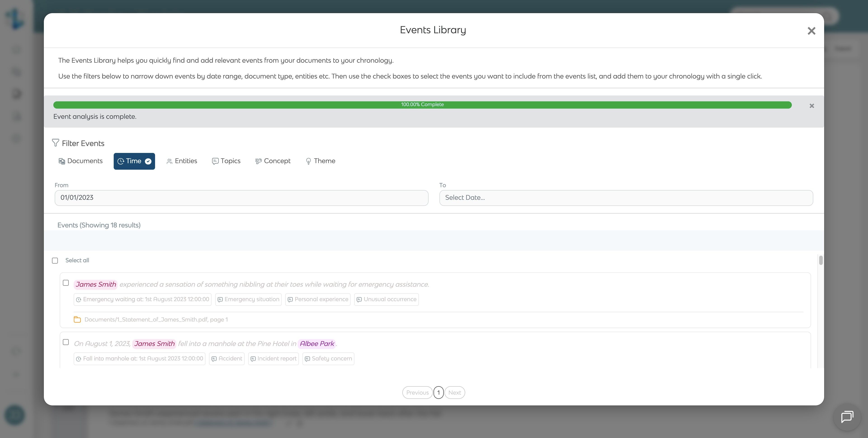Open the Documents filter tab
The width and height of the screenshot is (868, 438).
[80, 161]
